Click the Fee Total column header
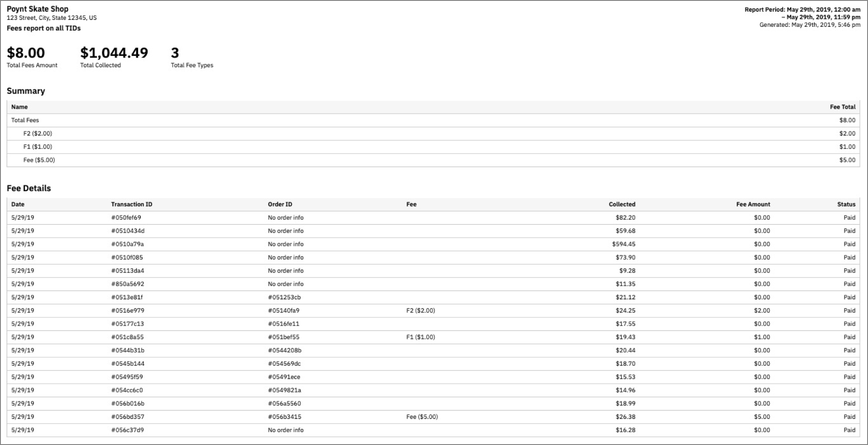This screenshot has width=868, height=445. [842, 107]
